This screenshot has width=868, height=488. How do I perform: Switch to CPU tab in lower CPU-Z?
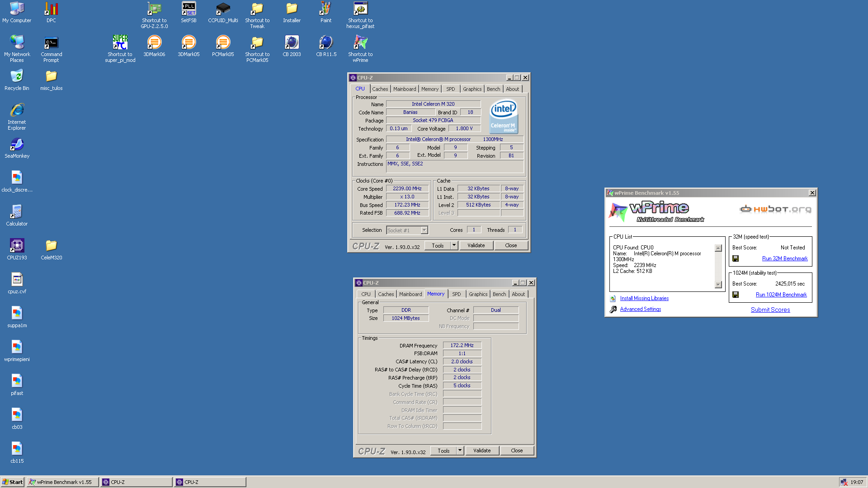(x=366, y=294)
